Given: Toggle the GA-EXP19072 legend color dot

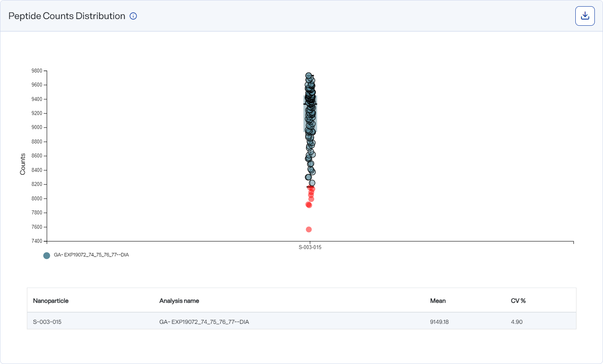Looking at the screenshot, I should (x=47, y=256).
